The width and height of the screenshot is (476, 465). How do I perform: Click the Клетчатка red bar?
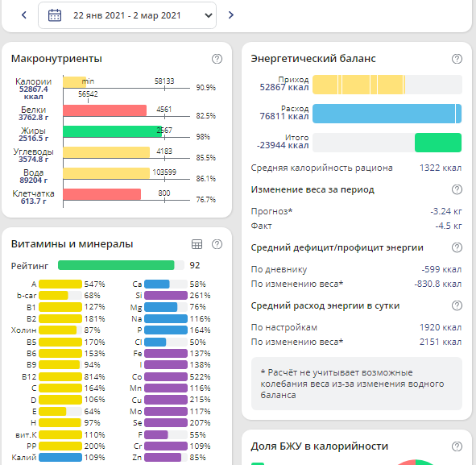tap(102, 194)
